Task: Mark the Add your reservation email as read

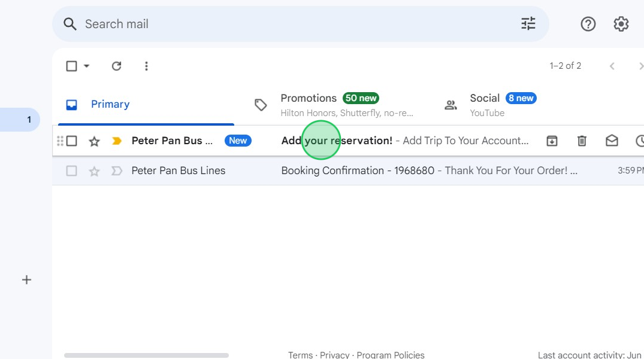Action: coord(612,141)
